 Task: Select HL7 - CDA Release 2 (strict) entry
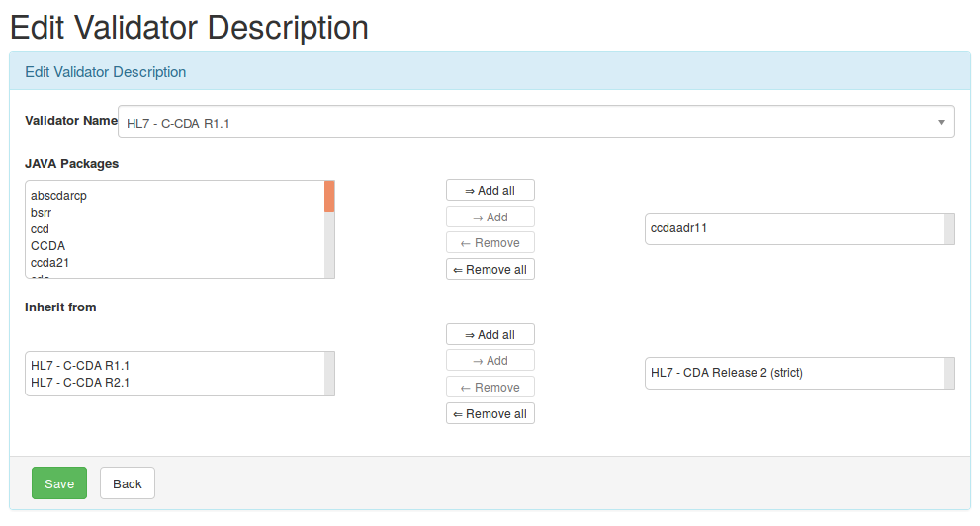click(x=726, y=373)
